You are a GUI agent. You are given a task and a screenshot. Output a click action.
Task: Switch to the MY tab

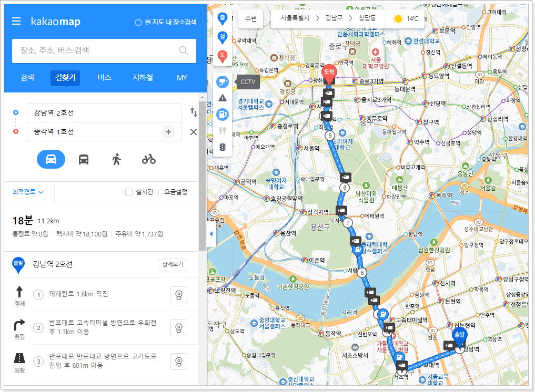[182, 78]
